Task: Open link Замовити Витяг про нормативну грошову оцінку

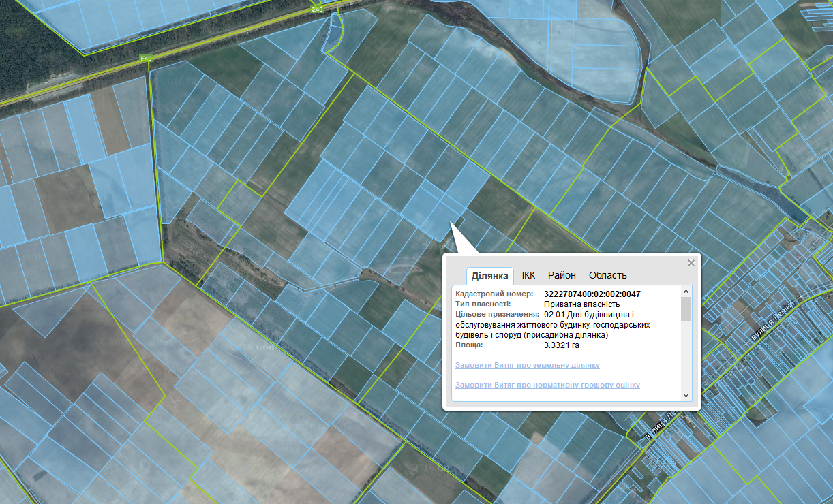Action: click(x=547, y=385)
